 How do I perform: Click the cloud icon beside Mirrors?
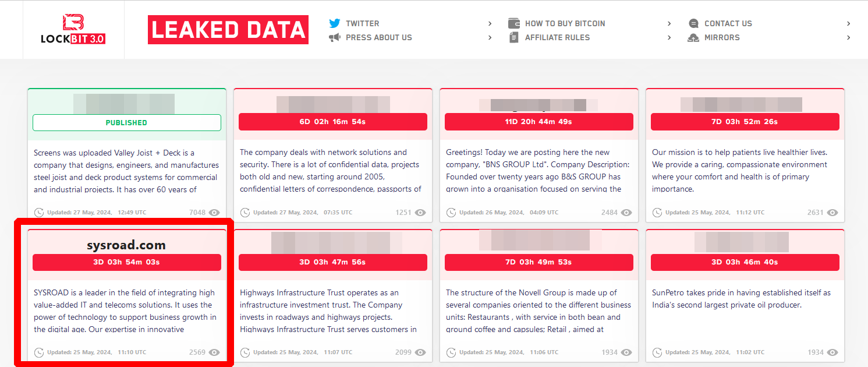pyautogui.click(x=693, y=38)
